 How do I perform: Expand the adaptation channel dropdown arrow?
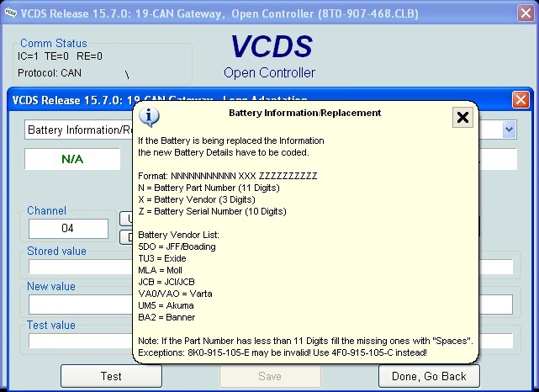509,130
